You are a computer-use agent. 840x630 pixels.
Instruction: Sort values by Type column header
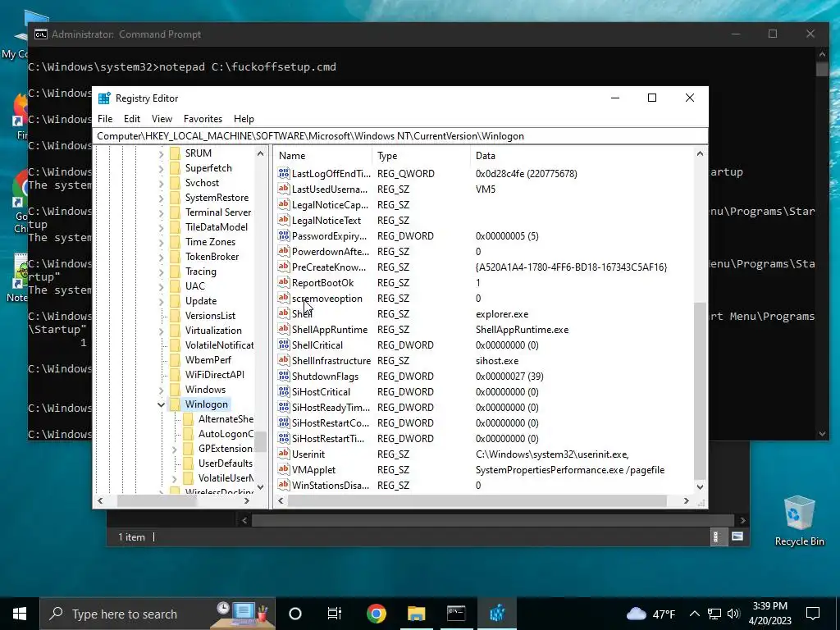pos(421,155)
